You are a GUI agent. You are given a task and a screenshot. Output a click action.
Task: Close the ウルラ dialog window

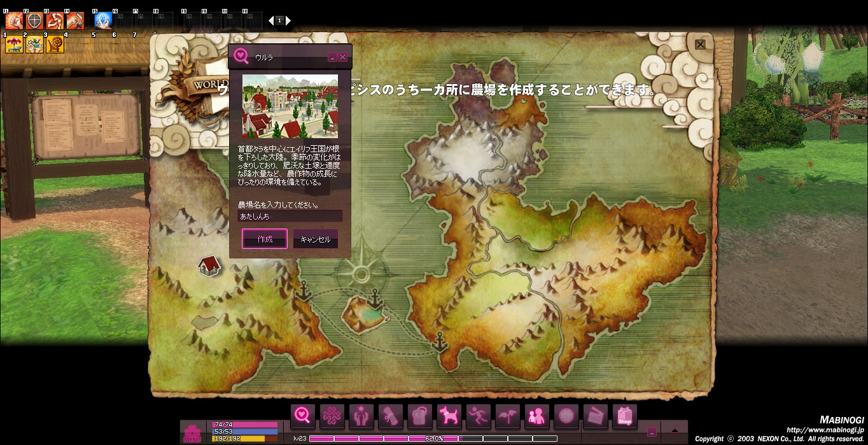[x=342, y=57]
